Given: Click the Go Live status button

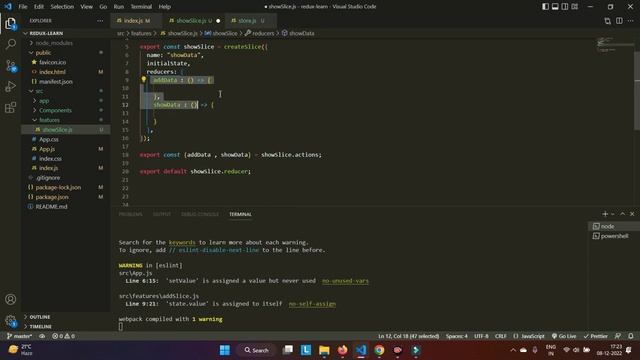Looking at the screenshot, I should [x=564, y=336].
